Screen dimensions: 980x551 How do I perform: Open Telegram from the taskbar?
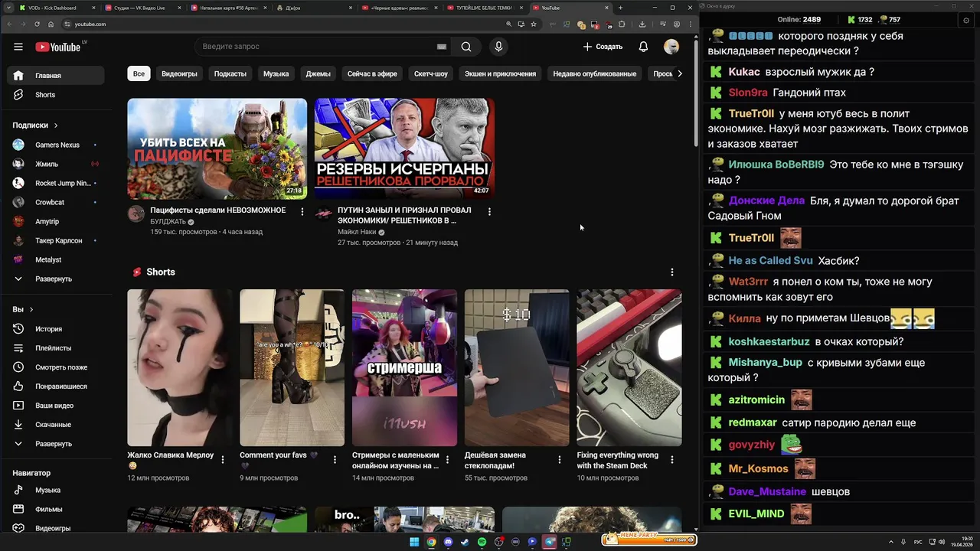click(549, 542)
